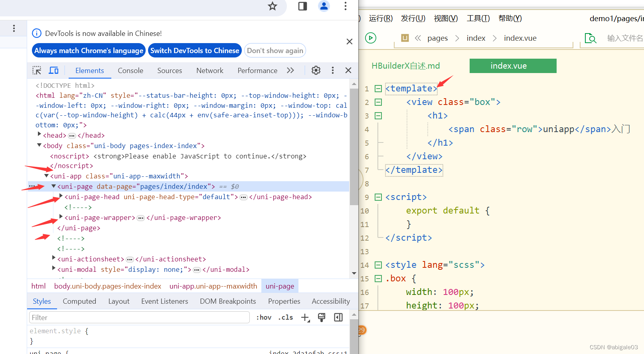Expand the head element node

[40, 134]
